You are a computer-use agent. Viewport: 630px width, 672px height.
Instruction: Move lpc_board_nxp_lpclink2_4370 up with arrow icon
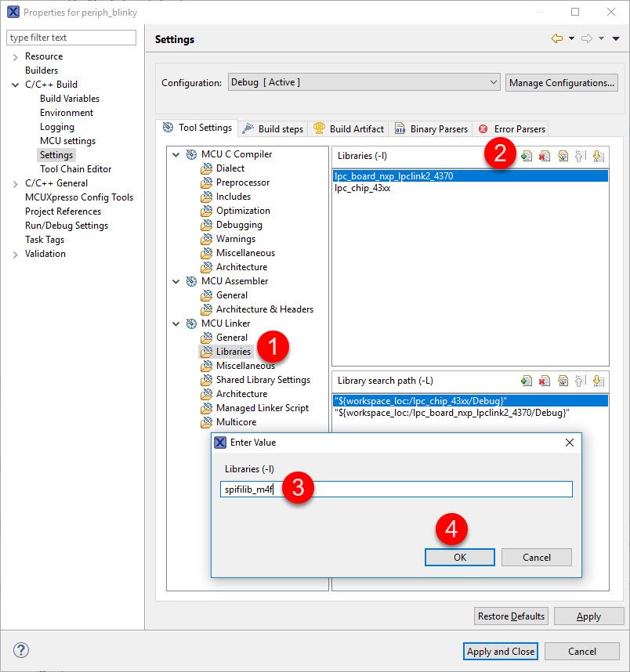(x=581, y=155)
